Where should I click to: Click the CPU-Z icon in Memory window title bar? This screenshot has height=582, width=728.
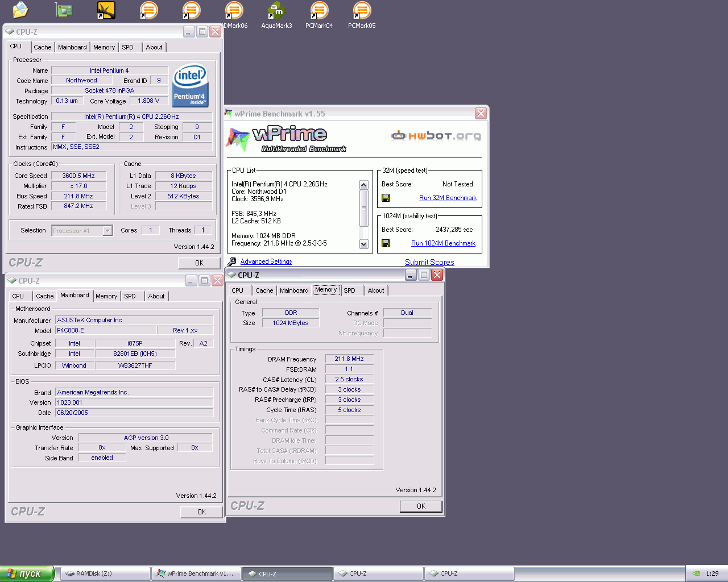(x=232, y=275)
